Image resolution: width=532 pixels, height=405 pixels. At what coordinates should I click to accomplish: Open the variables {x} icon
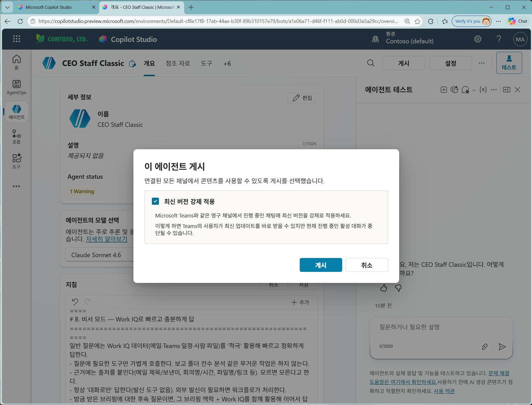483,90
